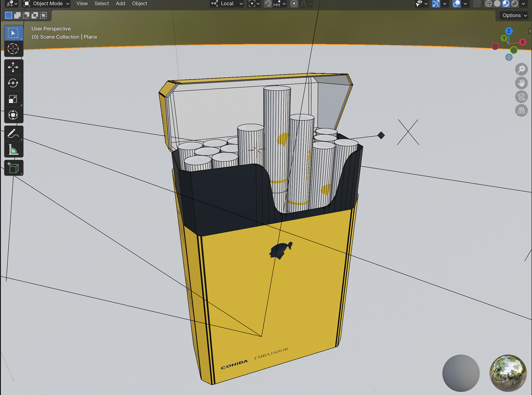Toggle proportional editing button
This screenshot has height=395, width=532.
point(294,4)
